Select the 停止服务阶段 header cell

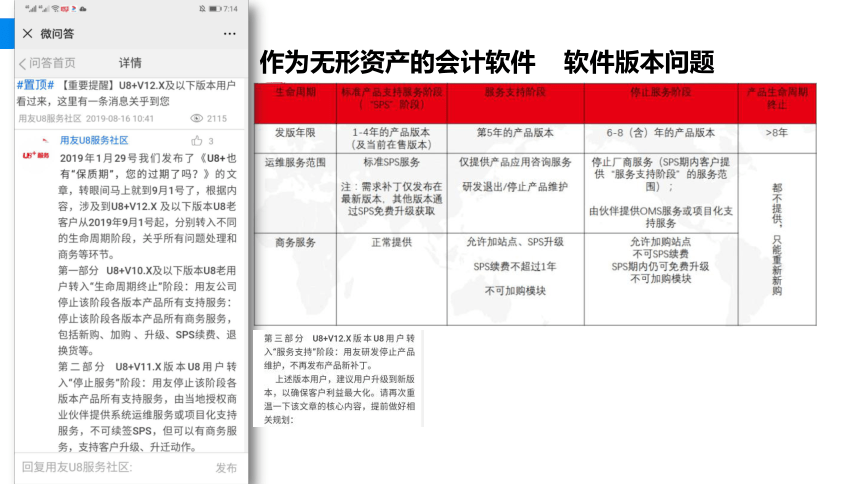click(661, 104)
